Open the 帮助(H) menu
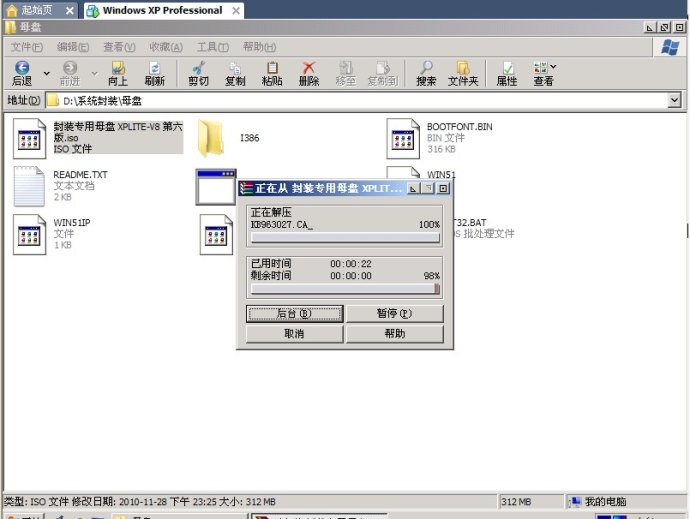 260,47
